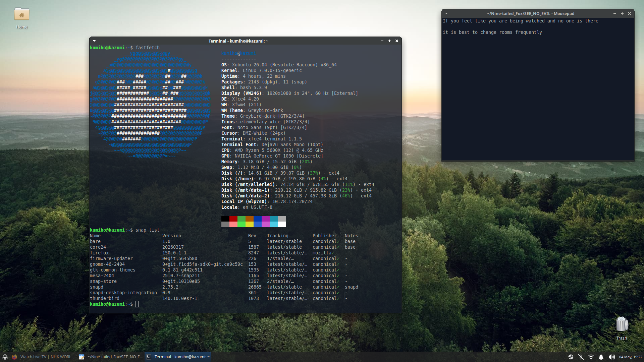
Task: Click the 'Display (VW246)' line
Action: pos(290,93)
